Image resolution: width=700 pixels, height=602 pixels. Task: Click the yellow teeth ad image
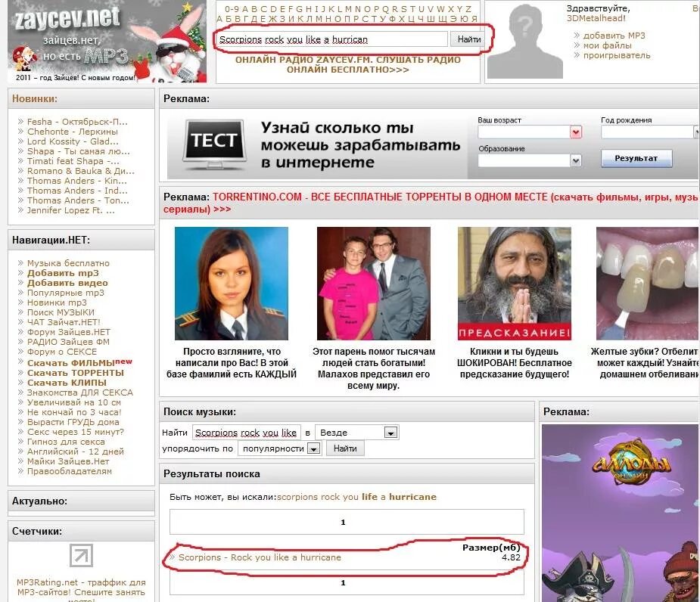[x=649, y=284]
